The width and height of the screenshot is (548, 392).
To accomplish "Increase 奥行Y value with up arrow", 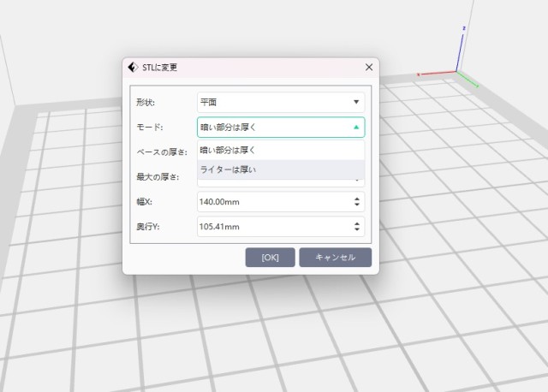I will tap(357, 223).
